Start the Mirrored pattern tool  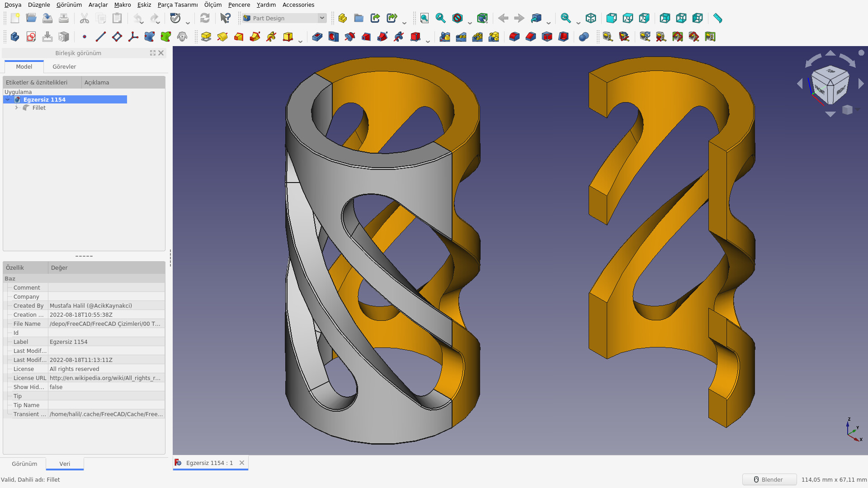[444, 37]
